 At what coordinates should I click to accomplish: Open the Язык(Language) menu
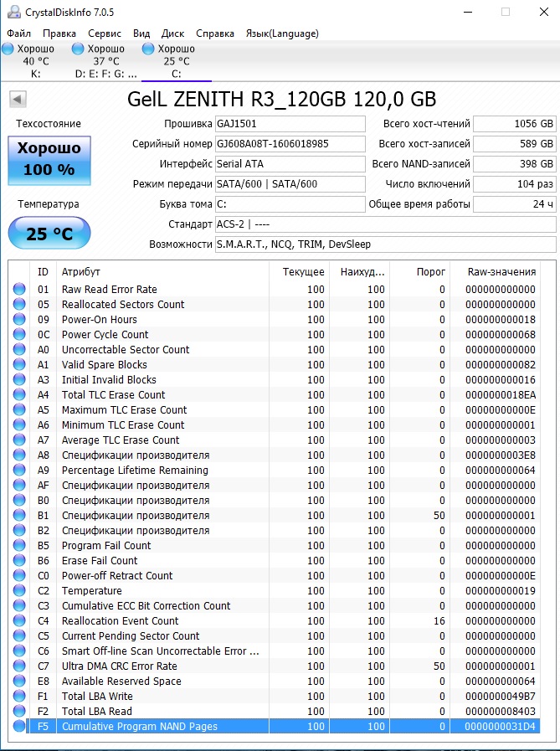282,33
